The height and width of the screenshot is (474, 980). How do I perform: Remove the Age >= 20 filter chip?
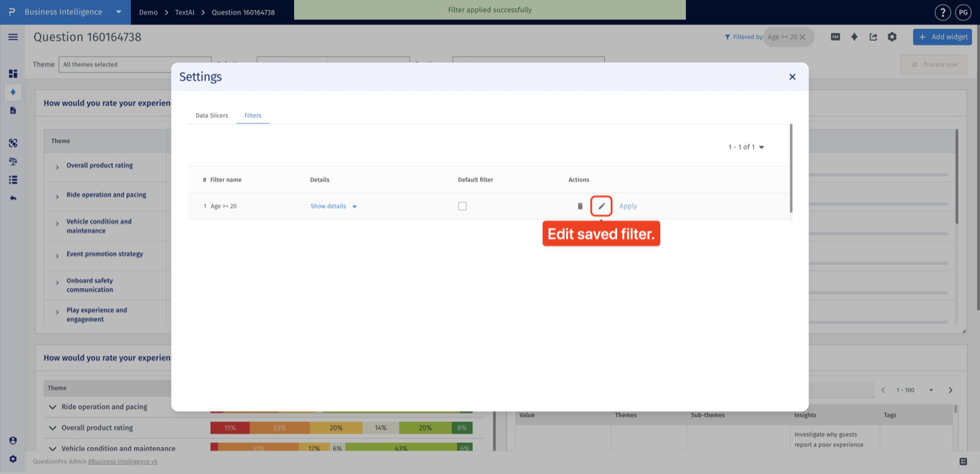point(802,37)
